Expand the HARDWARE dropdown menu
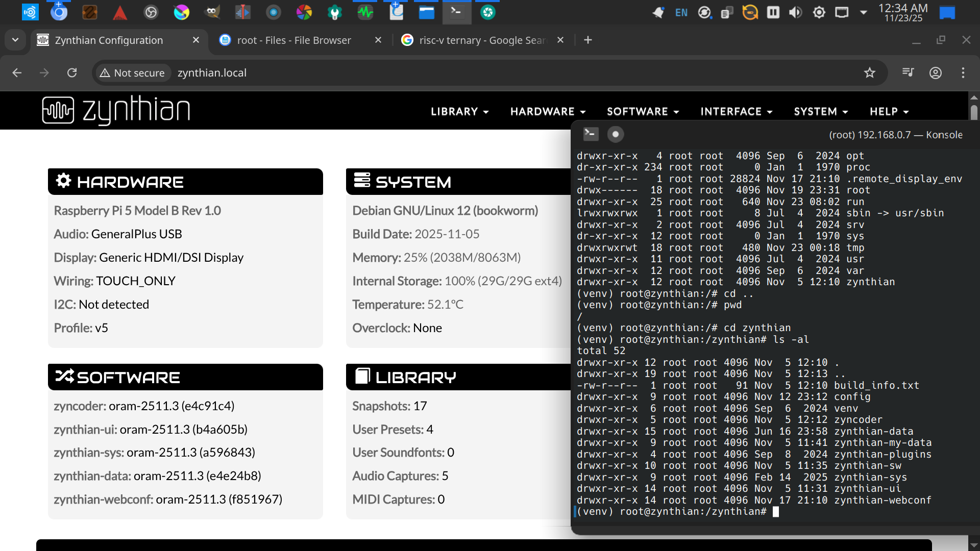 click(x=548, y=112)
